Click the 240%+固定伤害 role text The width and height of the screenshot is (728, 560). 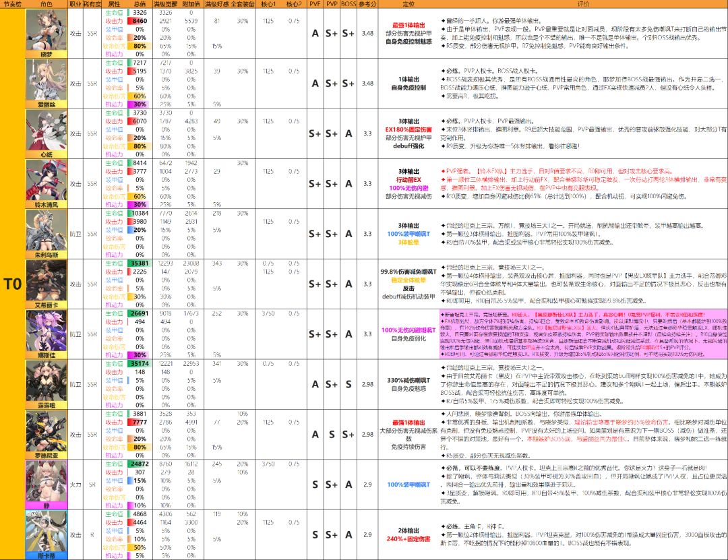pyautogui.click(x=408, y=539)
